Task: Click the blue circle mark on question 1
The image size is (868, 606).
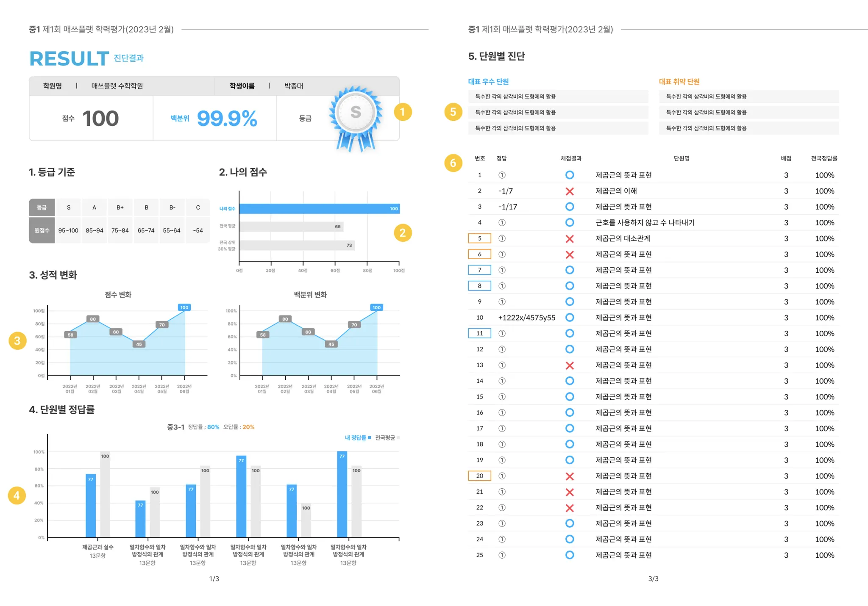Action: 570,175
